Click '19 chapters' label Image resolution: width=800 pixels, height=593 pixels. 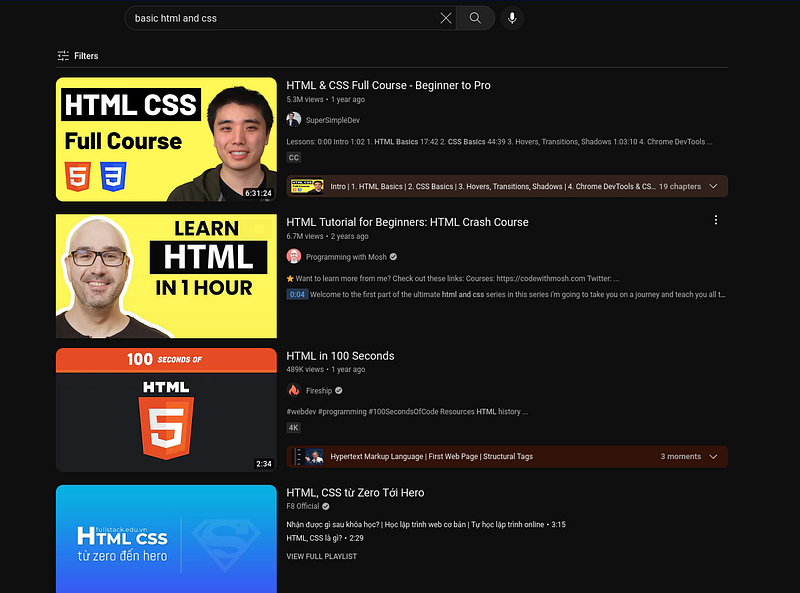[x=680, y=187]
